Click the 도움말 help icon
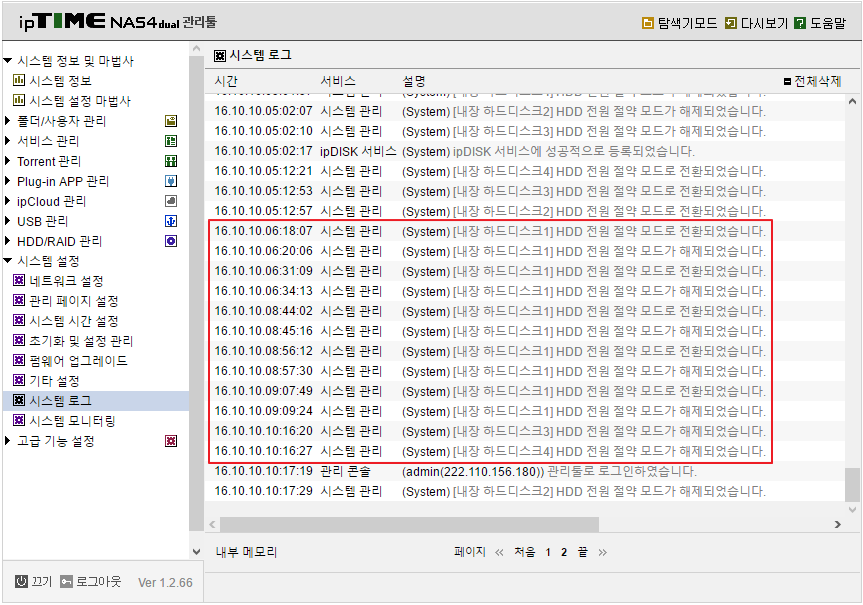 [x=800, y=23]
